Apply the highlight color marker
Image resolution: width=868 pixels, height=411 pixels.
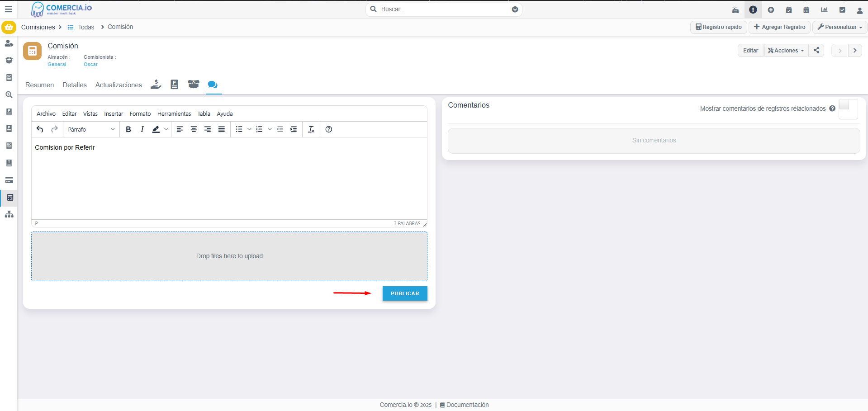156,129
